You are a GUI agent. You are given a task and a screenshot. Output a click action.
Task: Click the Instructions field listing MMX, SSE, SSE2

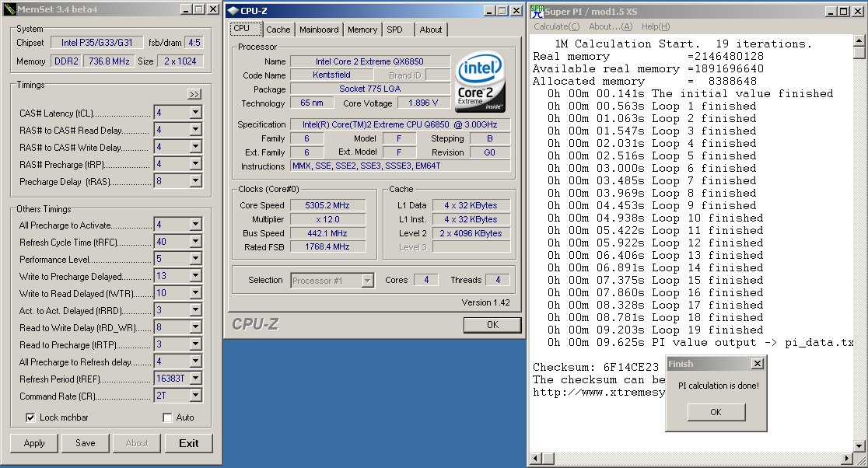[400, 166]
